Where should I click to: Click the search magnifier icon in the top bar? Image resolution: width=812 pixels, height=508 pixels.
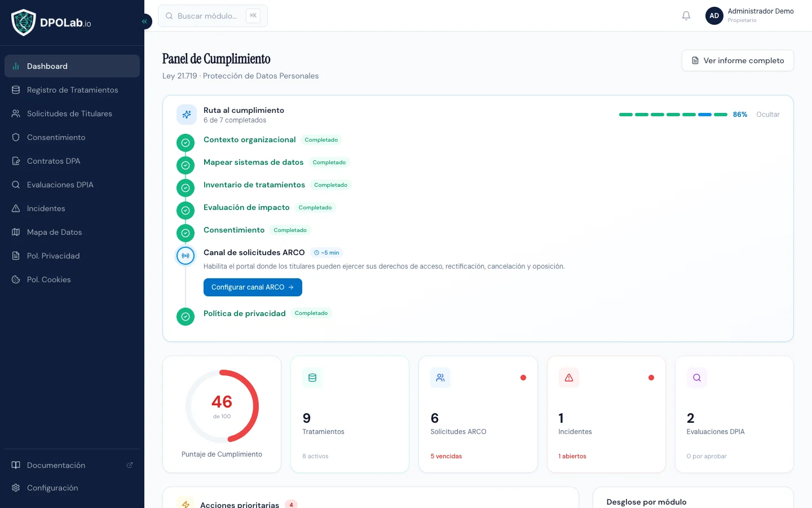[169, 16]
